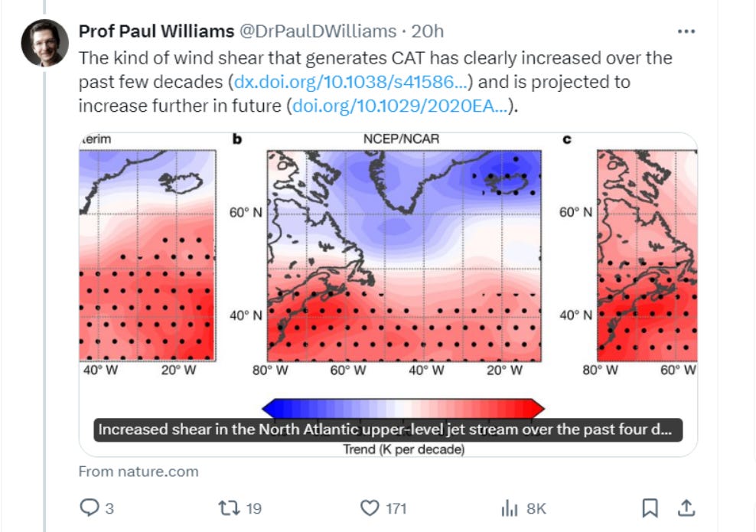The image size is (756, 532).
Task: Reply to the tweet via speech bubble icon
Action: click(91, 508)
